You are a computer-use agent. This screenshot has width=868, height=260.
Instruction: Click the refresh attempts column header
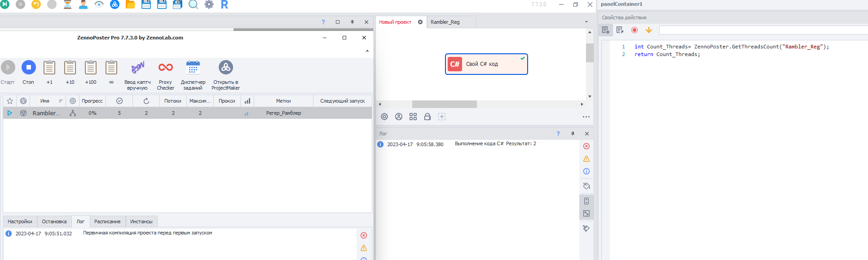click(x=146, y=101)
